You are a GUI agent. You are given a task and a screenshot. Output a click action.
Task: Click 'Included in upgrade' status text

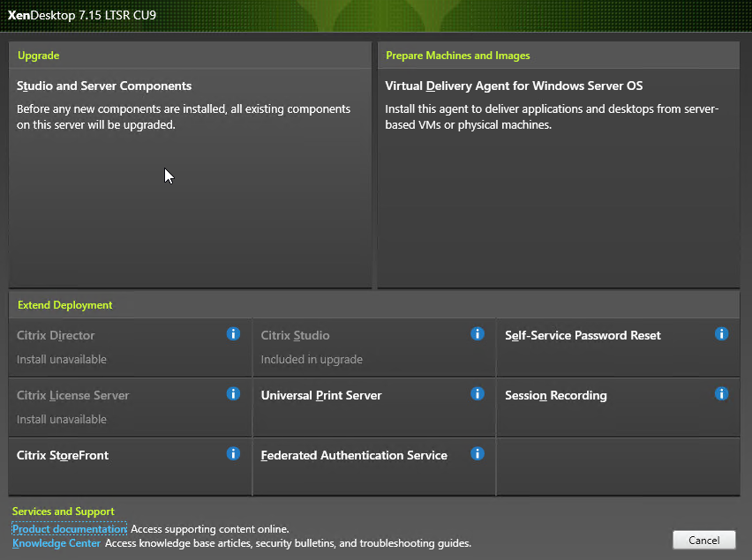coord(312,359)
